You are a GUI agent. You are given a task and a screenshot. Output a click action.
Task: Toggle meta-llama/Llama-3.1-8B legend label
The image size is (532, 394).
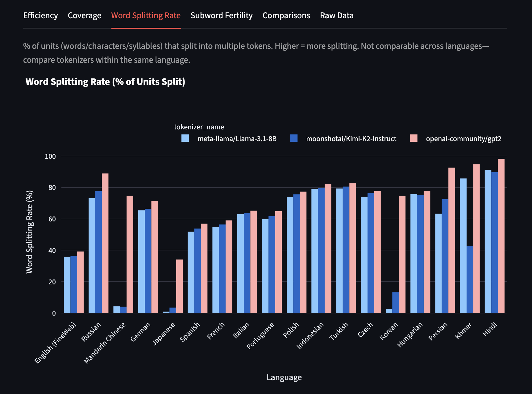pyautogui.click(x=237, y=139)
